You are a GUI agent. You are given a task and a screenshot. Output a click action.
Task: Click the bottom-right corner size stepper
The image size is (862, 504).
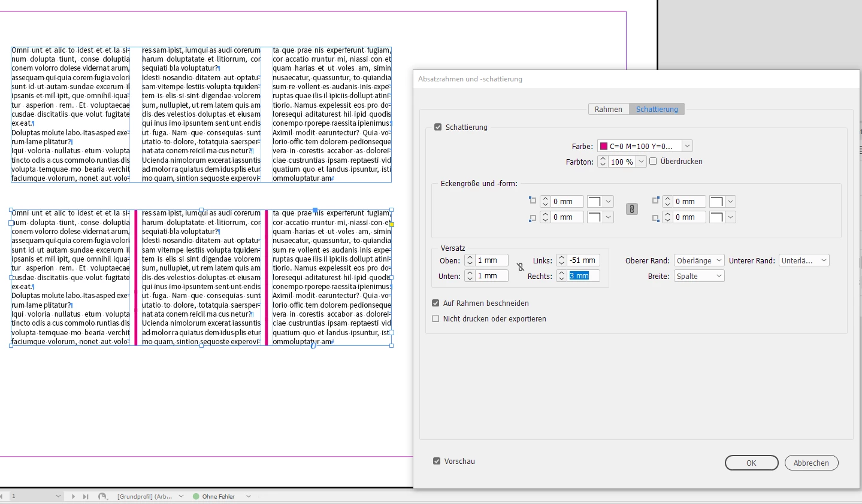point(667,217)
